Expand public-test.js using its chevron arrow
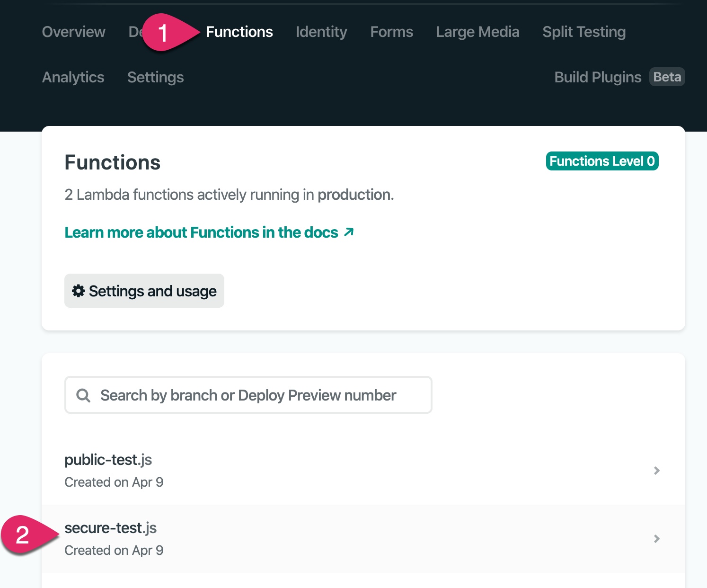 click(656, 470)
